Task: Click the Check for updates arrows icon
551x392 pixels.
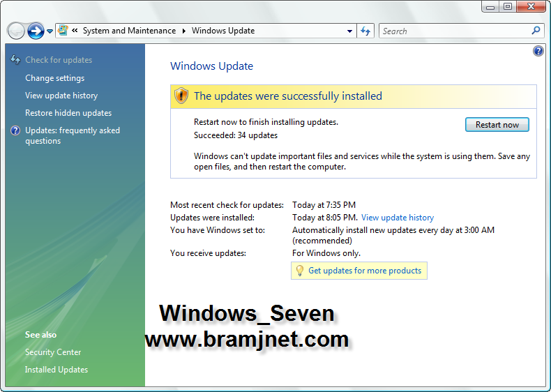Action: point(15,59)
